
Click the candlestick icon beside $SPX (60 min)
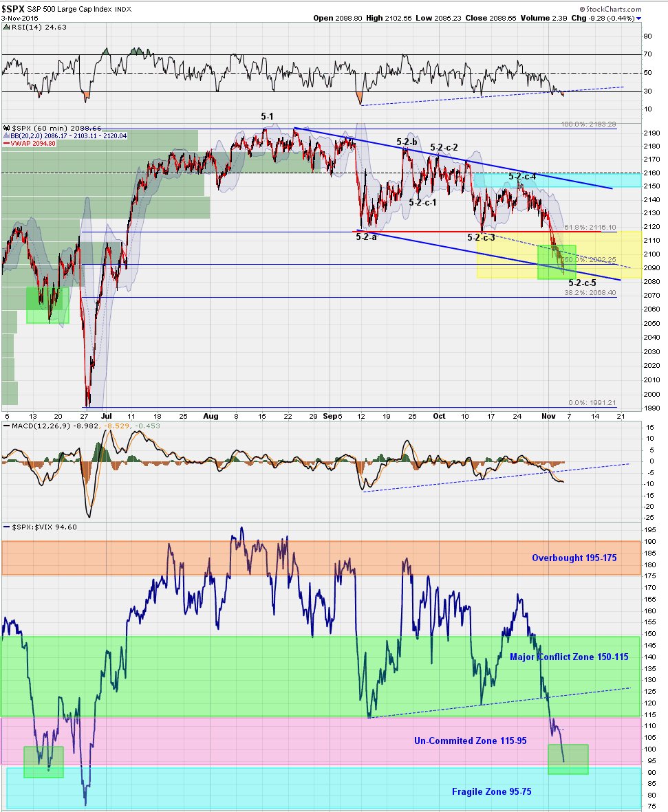tap(6, 128)
